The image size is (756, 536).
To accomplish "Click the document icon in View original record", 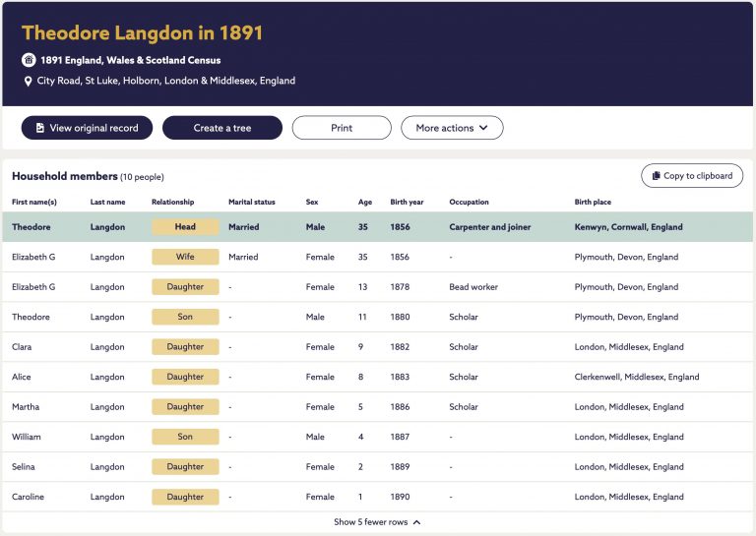I will (40, 128).
